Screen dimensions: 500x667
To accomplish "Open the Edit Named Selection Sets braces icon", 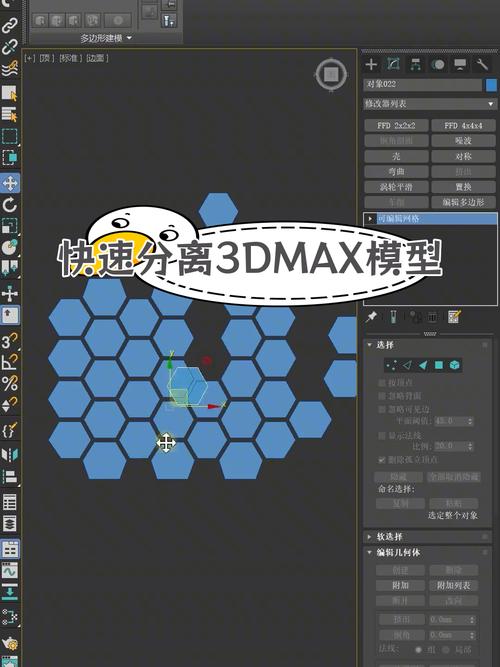I will pyautogui.click(x=9, y=430).
